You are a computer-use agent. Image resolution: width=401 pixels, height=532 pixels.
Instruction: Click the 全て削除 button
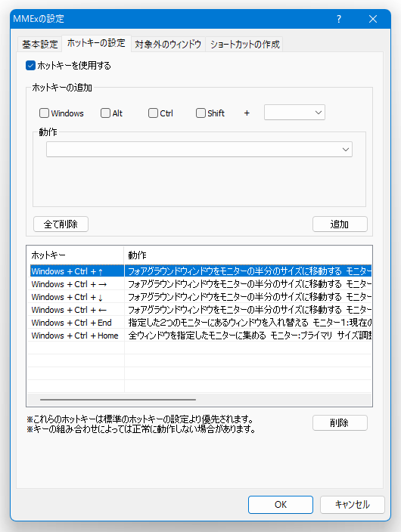(x=61, y=224)
